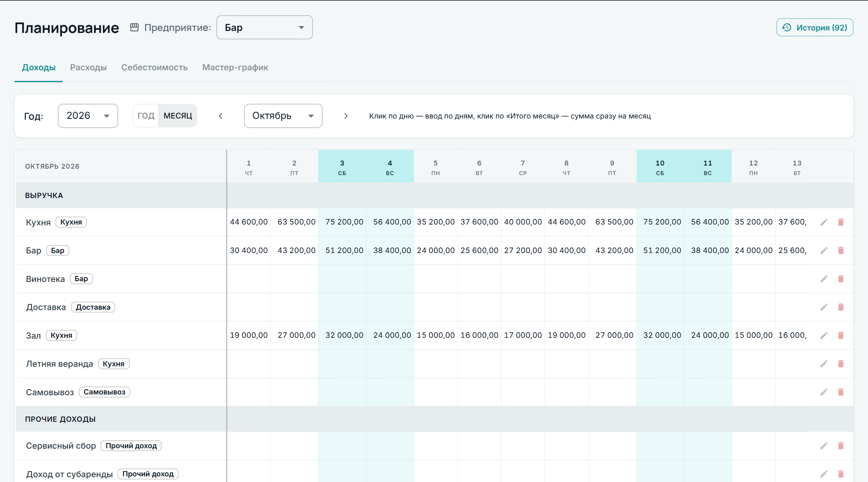Open the year dropdown showing 2026
This screenshot has height=482, width=868.
(x=88, y=116)
